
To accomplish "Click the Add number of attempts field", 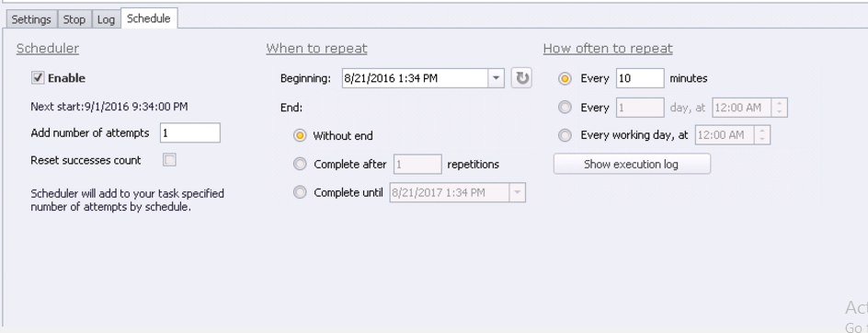I will pyautogui.click(x=189, y=133).
